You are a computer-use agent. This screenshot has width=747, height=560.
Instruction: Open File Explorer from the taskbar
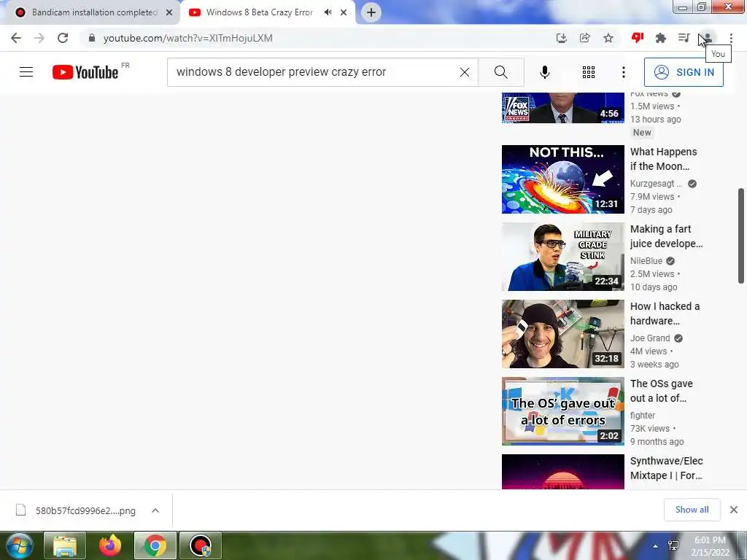tap(65, 545)
